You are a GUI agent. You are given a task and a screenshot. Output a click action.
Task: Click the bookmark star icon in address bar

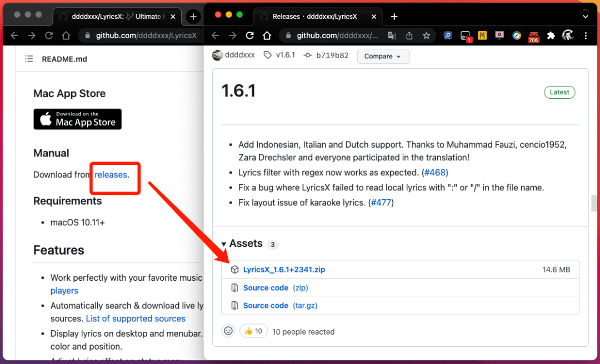(426, 36)
